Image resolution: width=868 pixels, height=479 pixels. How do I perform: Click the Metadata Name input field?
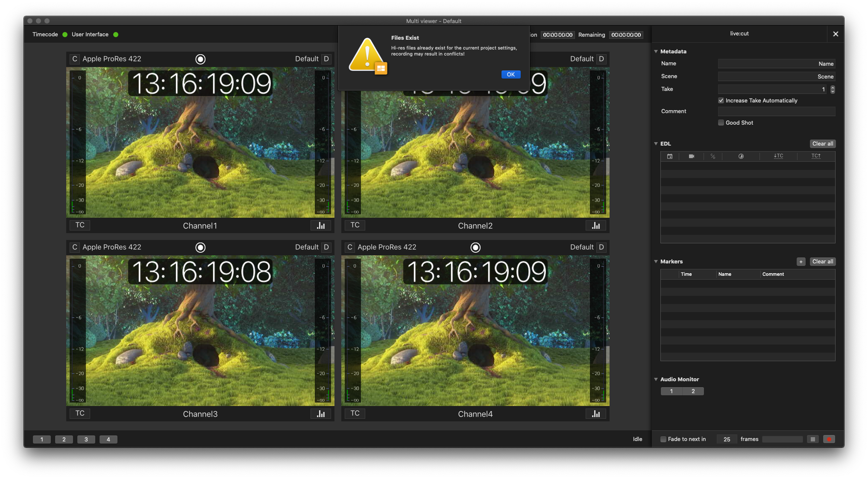tap(777, 64)
